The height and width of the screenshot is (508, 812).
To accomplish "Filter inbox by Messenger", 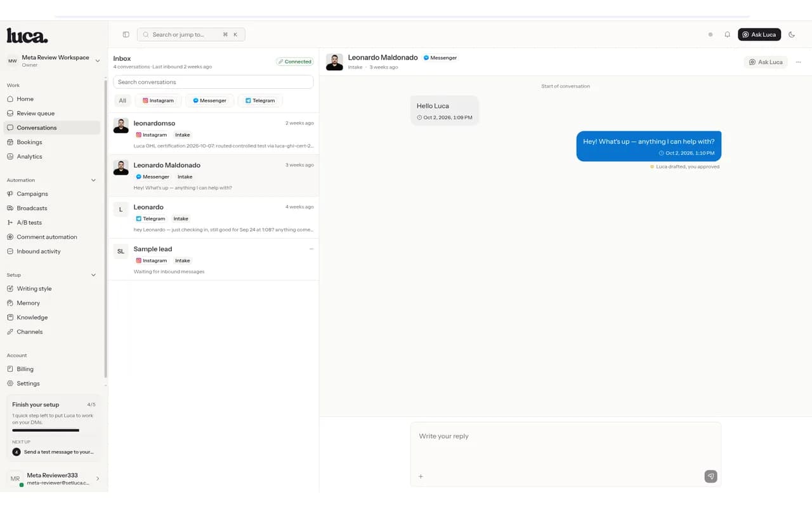I will pyautogui.click(x=209, y=100).
